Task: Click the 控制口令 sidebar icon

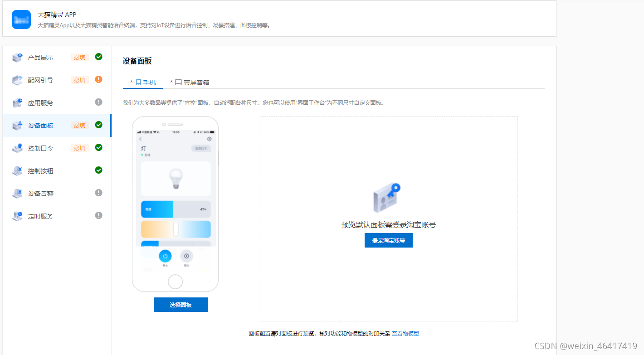Action: pyautogui.click(x=17, y=148)
